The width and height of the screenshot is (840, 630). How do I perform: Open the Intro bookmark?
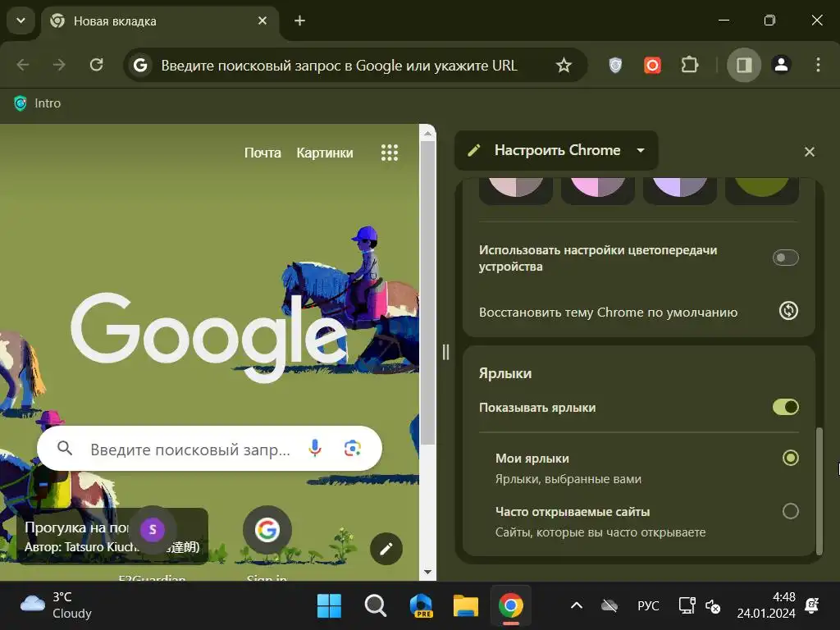[37, 103]
